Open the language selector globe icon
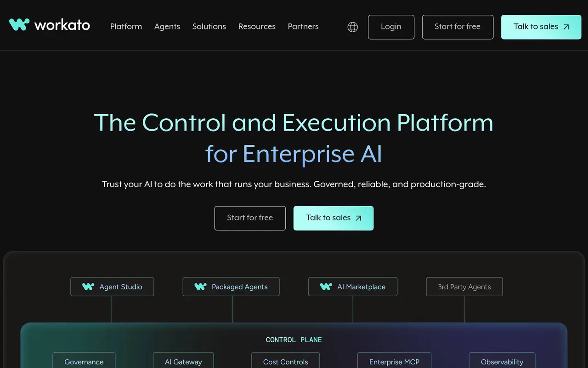Screen dimensions: 588x368 353,27
